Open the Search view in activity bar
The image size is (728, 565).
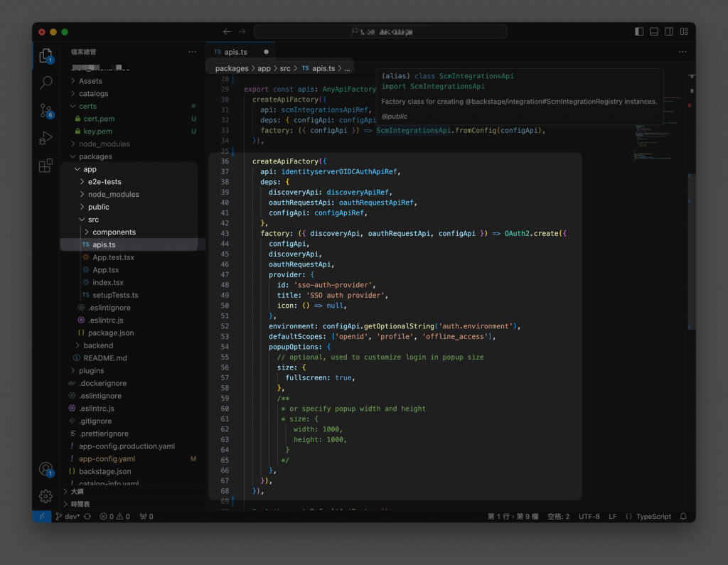46,82
